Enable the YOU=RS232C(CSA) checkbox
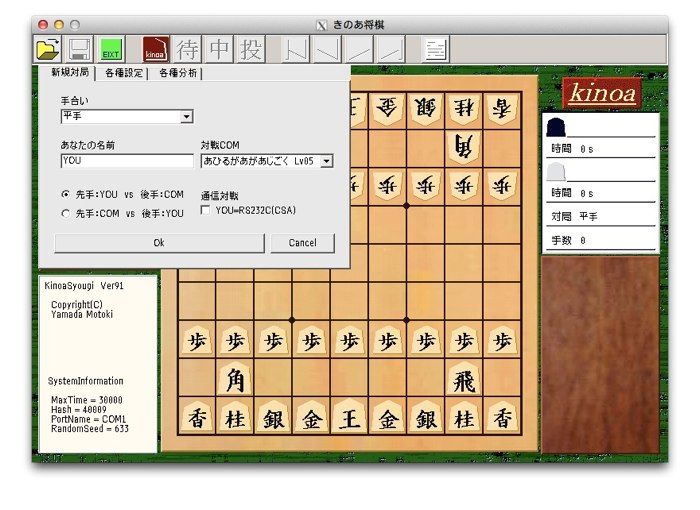This screenshot has height=510, width=700. click(x=205, y=210)
